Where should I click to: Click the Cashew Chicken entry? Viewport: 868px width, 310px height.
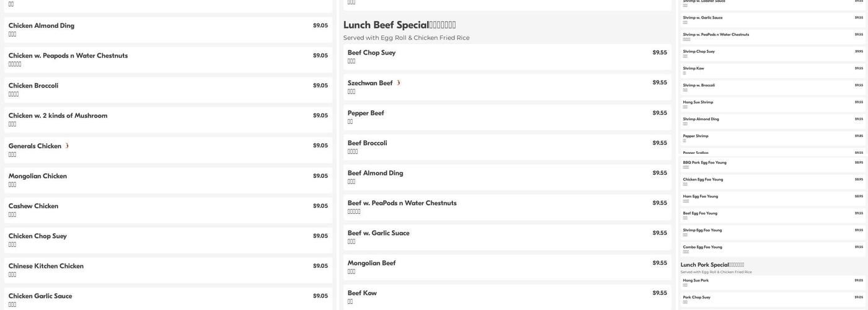(x=33, y=206)
